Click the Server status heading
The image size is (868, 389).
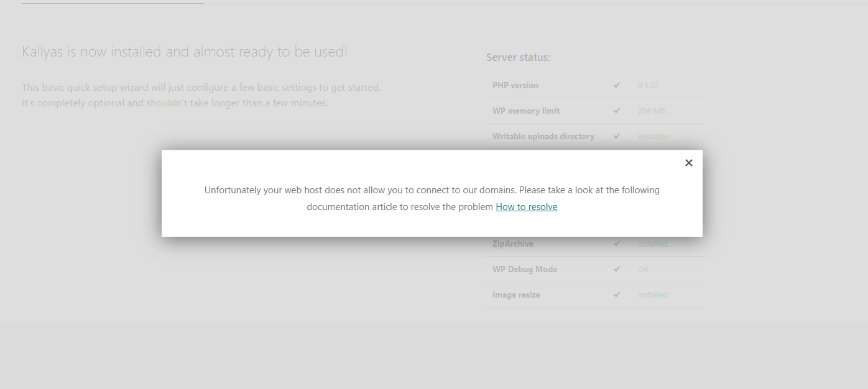[518, 57]
